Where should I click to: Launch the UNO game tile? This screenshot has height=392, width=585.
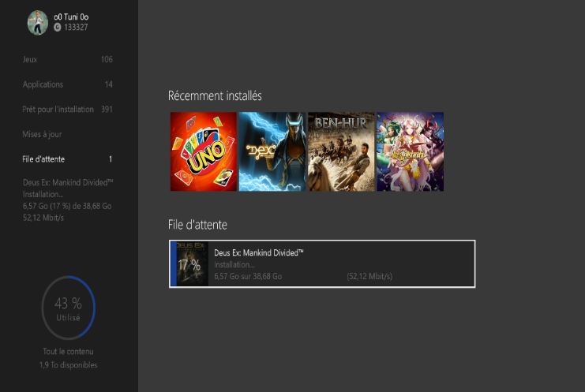(204, 151)
